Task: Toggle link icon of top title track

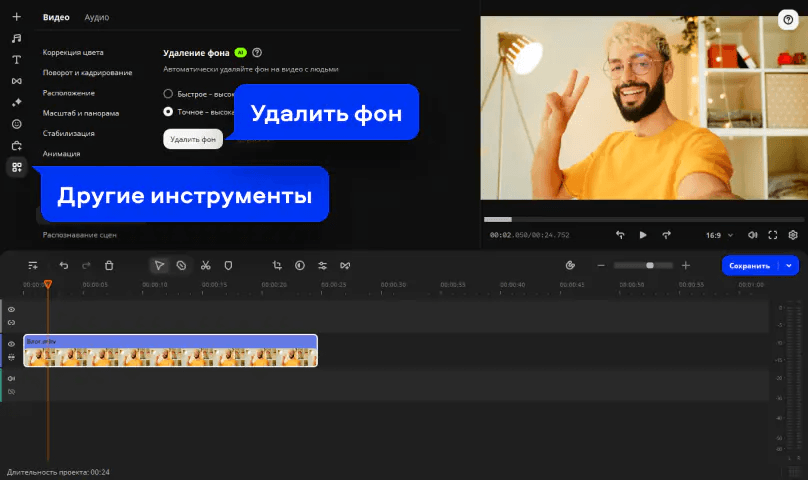Action: (x=11, y=323)
